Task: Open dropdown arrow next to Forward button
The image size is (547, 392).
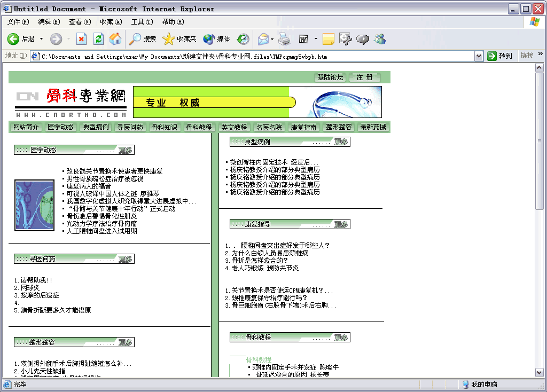Action: 68,39
